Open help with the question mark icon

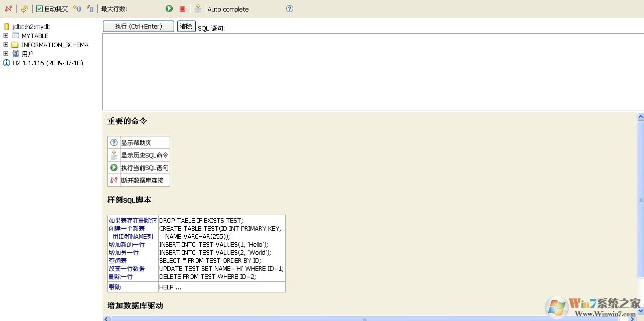[x=290, y=9]
